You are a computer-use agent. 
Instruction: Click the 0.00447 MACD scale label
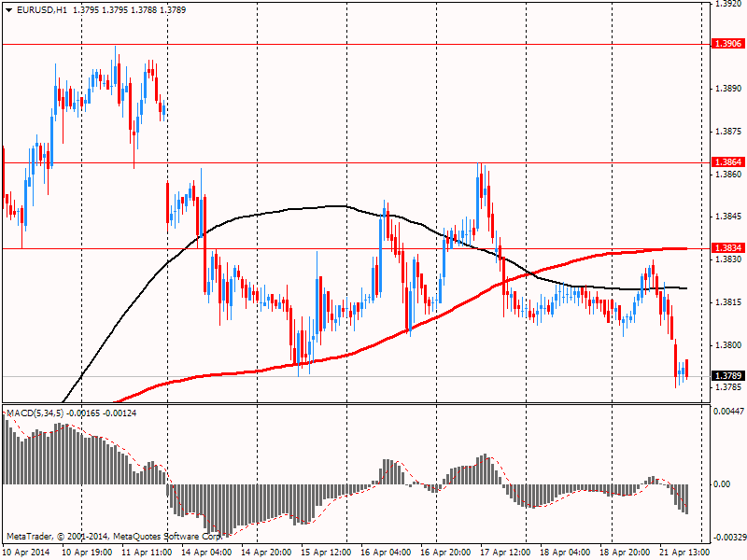click(x=728, y=411)
